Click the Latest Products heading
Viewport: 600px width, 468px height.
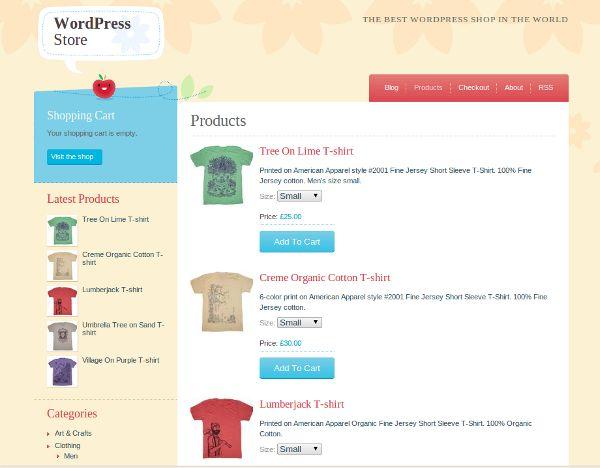(83, 199)
